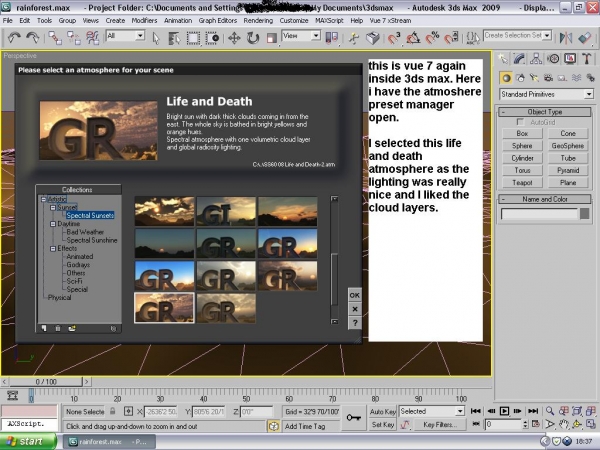The width and height of the screenshot is (600, 450).
Task: Click the Torus primitive button
Action: tap(522, 170)
